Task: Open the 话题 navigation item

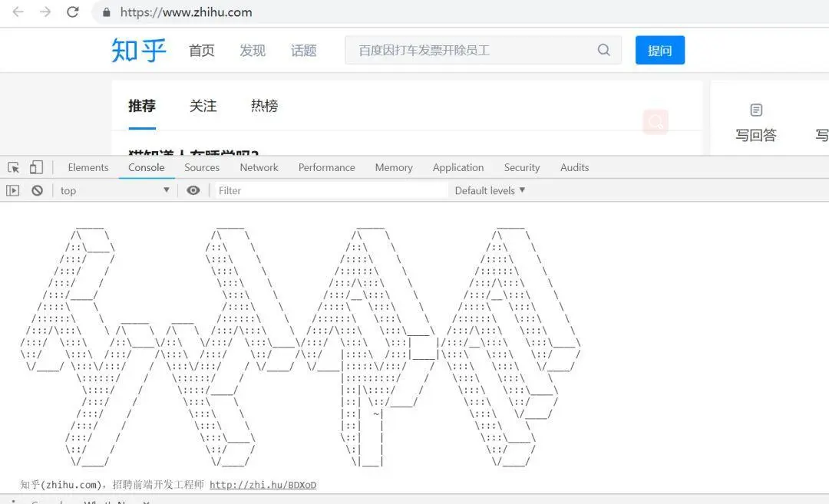Action: (x=303, y=51)
